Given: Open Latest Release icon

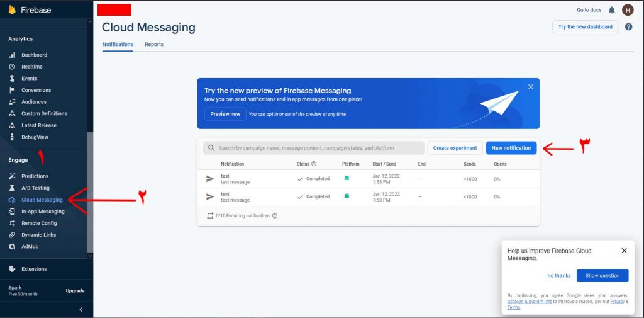Looking at the screenshot, I should pyautogui.click(x=13, y=125).
